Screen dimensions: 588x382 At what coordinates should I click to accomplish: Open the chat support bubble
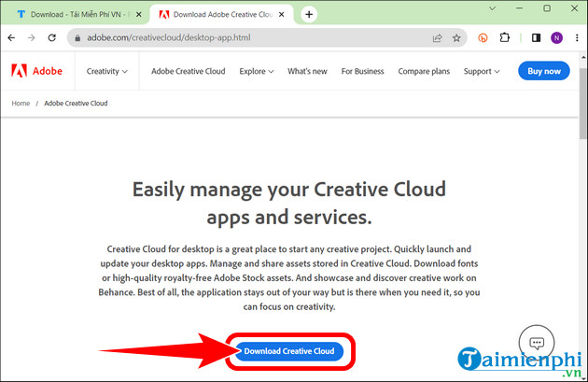537,343
